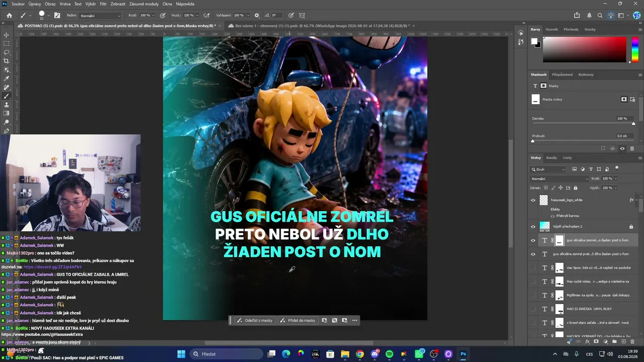The width and height of the screenshot is (644, 362).
Task: Select the Brush tool in the toolbox
Action: (x=7, y=96)
